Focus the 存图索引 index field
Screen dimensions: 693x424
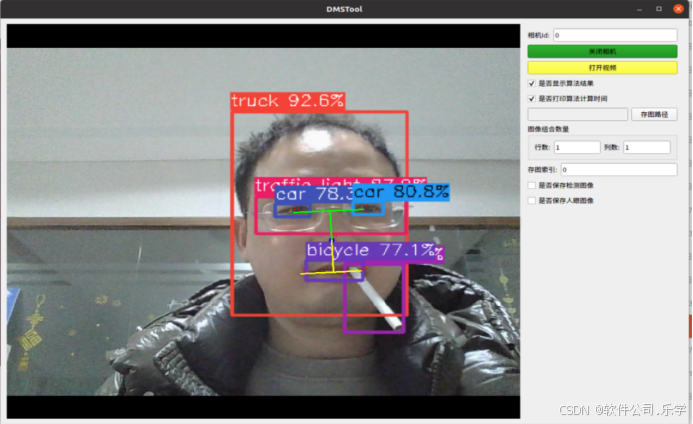(619, 169)
